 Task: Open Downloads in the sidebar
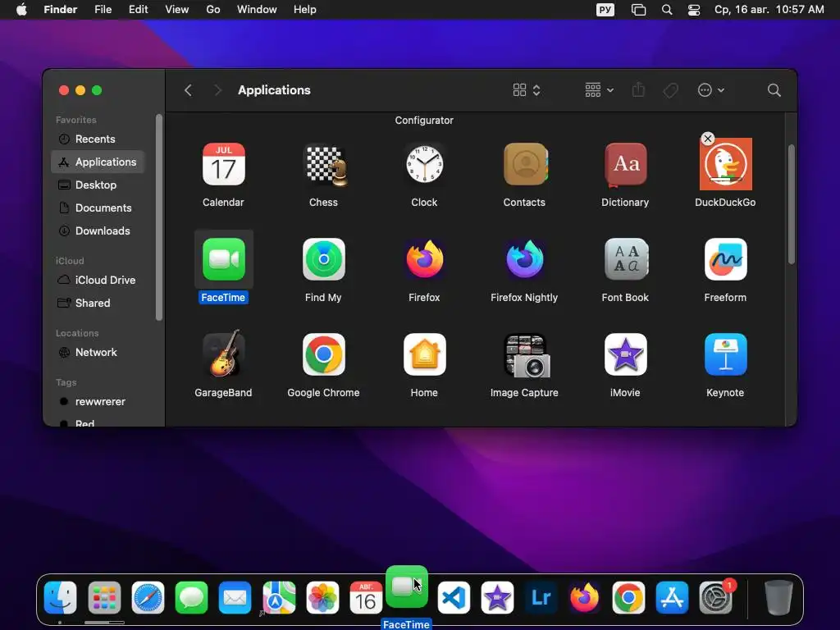(98, 231)
